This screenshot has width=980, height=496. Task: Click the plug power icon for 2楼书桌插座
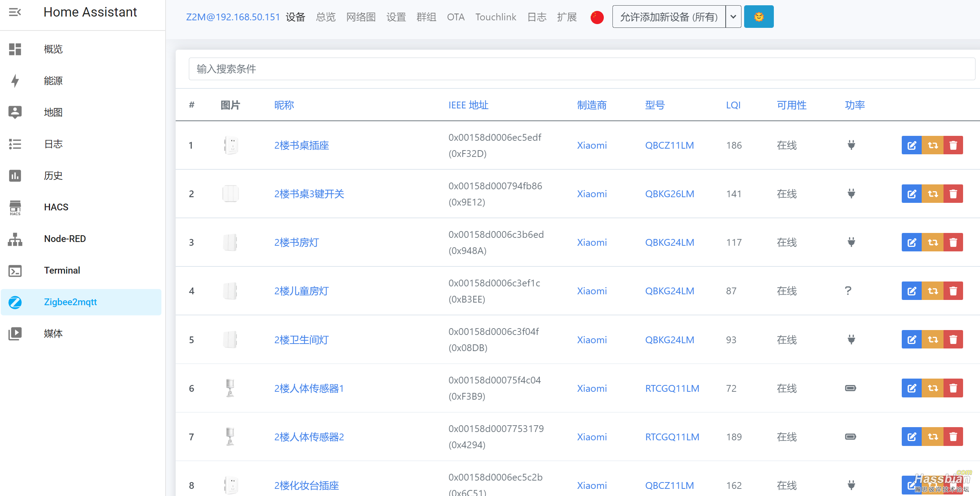(x=851, y=145)
